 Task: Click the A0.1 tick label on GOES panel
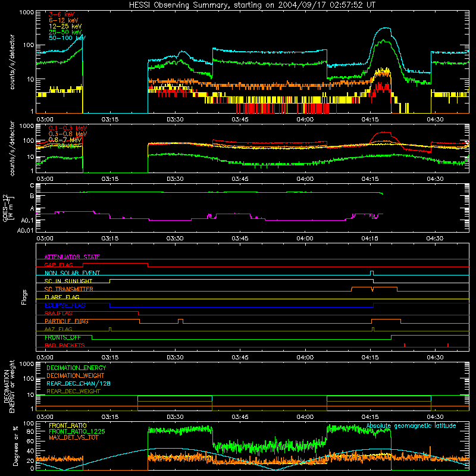(27, 220)
